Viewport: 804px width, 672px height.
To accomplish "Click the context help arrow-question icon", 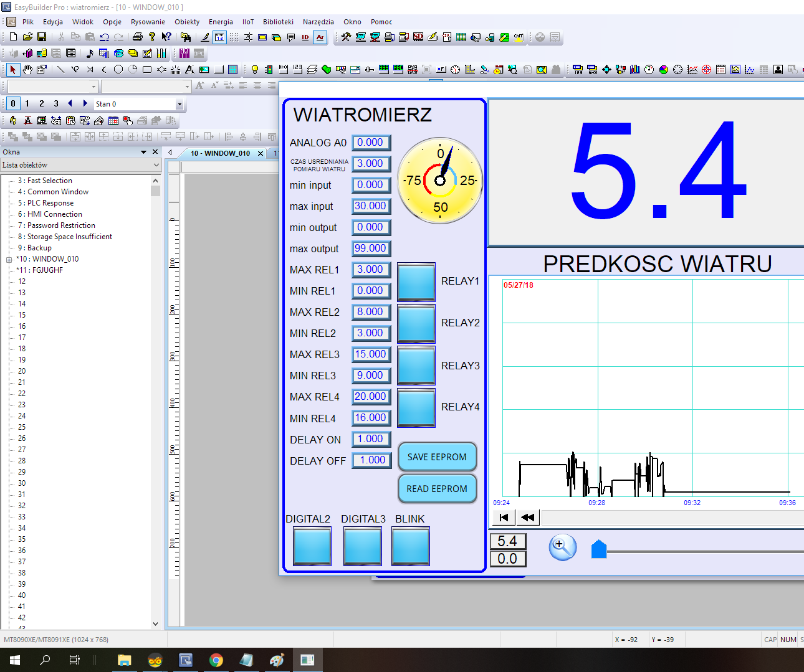I will point(166,37).
